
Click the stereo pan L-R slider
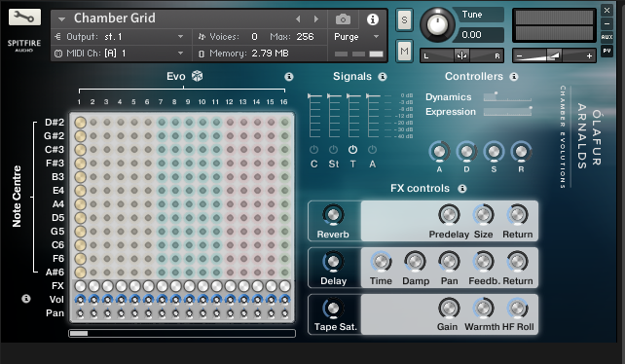[461, 55]
